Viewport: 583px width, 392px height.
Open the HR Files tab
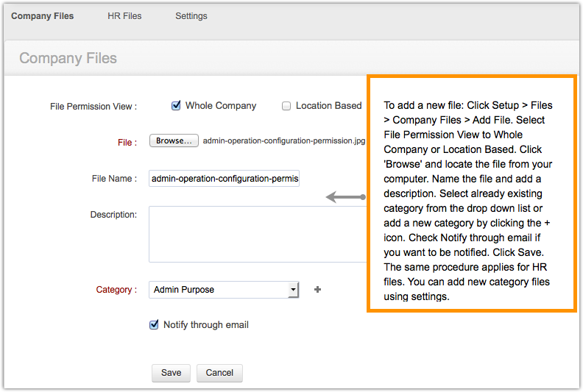(x=124, y=15)
